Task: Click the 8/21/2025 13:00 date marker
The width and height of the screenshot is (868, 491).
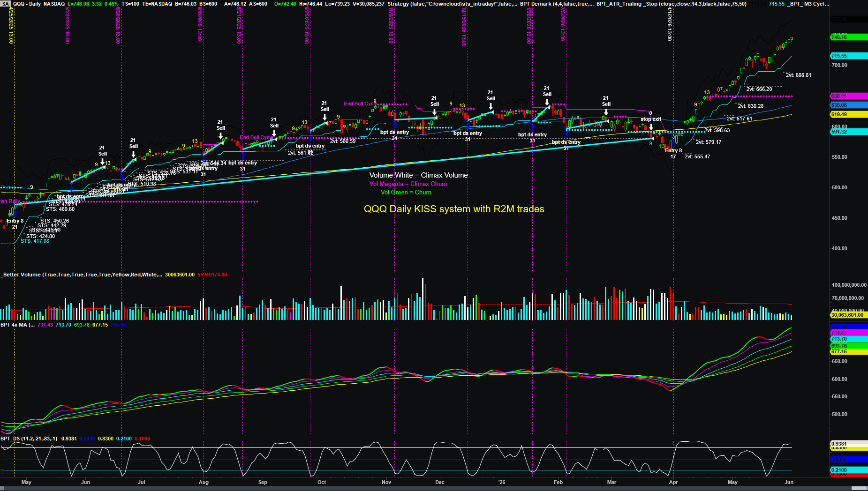Action: (x=239, y=25)
